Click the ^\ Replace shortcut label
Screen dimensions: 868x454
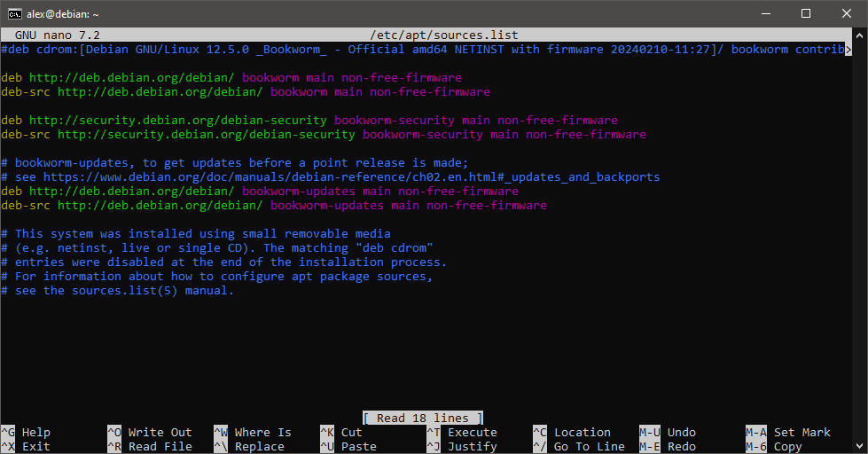pyautogui.click(x=253, y=447)
